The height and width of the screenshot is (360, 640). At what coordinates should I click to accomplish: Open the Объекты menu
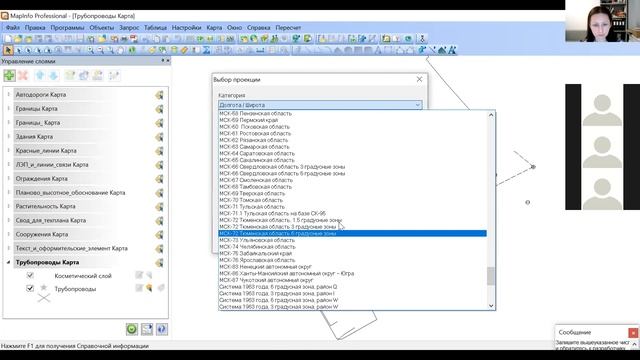click(102, 27)
